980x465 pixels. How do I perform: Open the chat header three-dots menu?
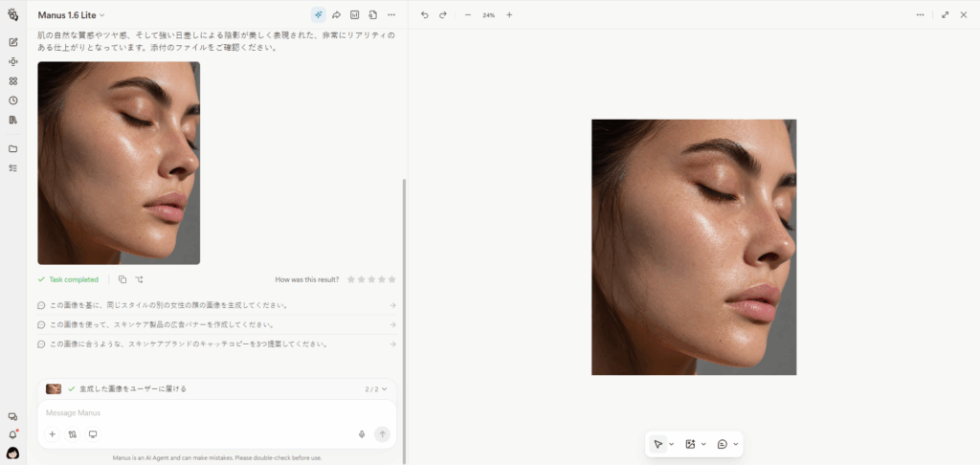click(391, 15)
